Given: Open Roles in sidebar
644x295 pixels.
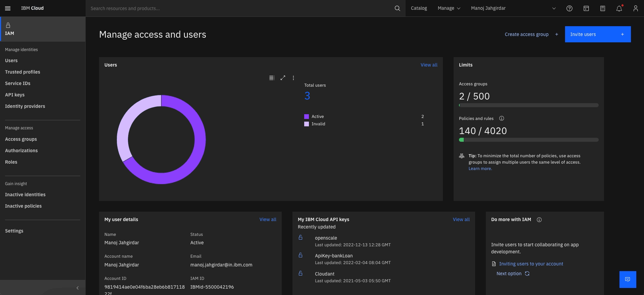Looking at the screenshot, I should click(11, 162).
